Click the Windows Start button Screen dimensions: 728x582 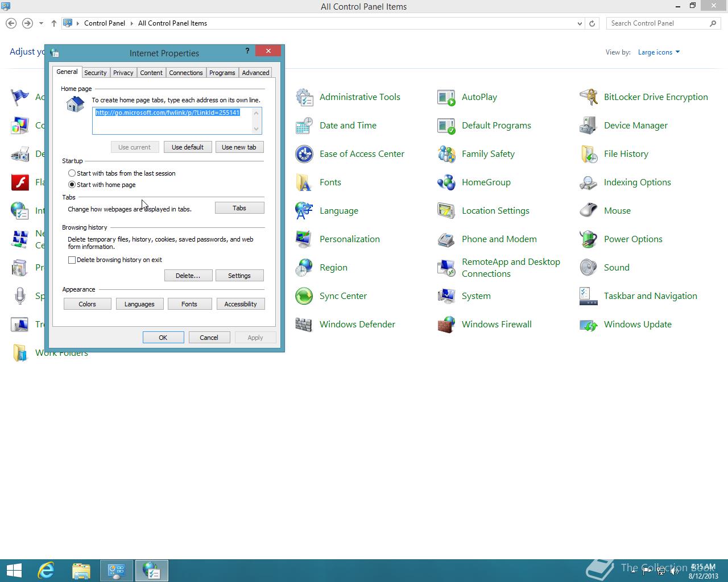14,571
